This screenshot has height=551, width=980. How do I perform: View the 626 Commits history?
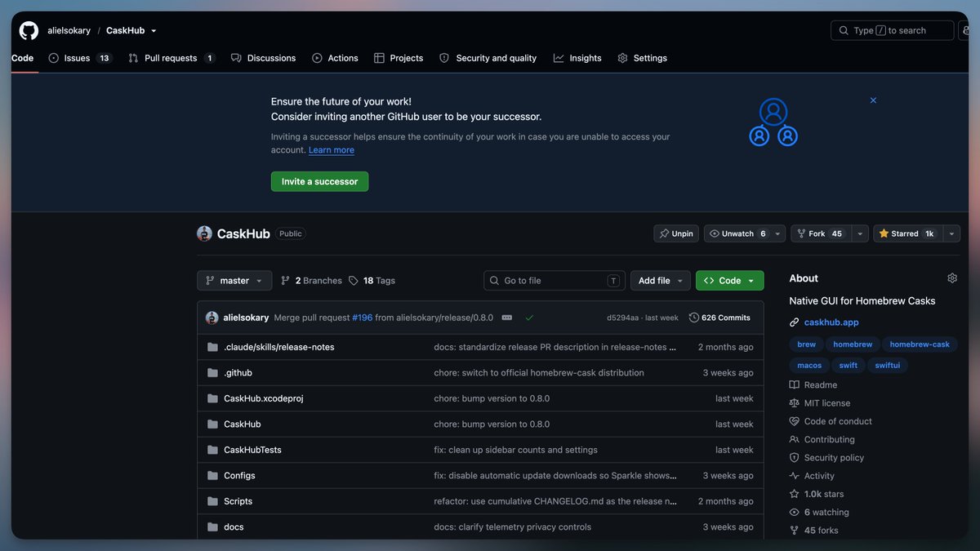tap(719, 318)
